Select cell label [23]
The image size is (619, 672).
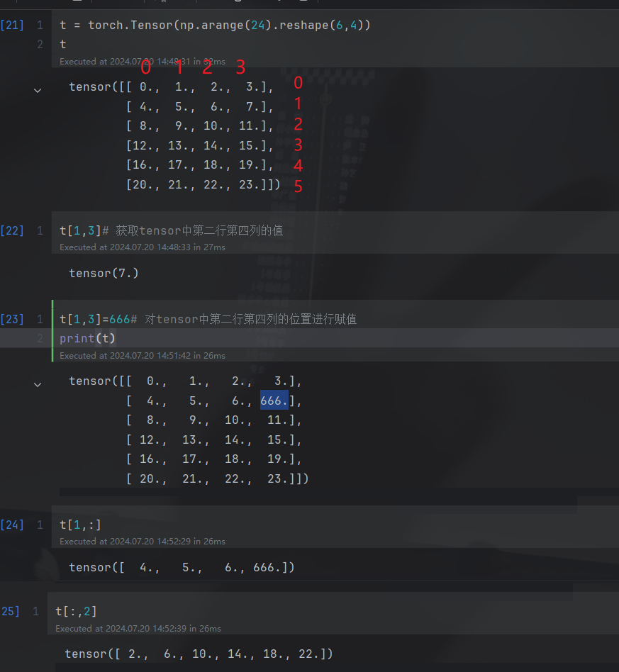[x=12, y=319]
